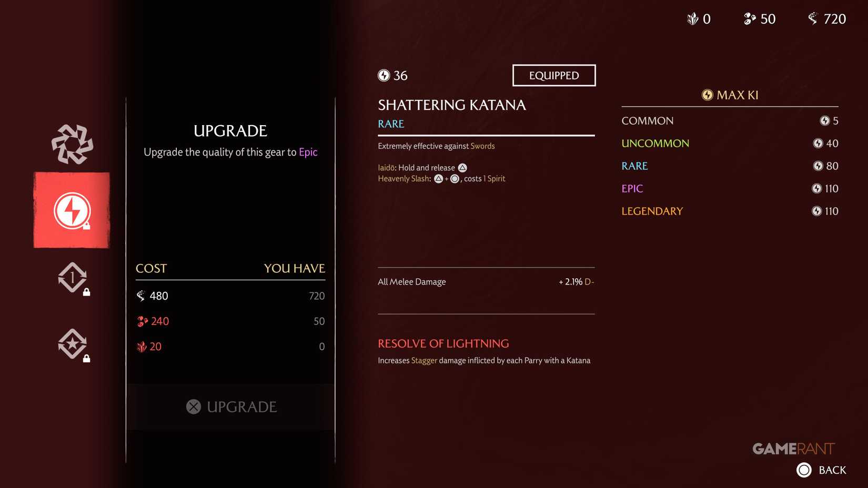The image size is (868, 488).
Task: Click the Max Ki header icon
Action: point(707,95)
